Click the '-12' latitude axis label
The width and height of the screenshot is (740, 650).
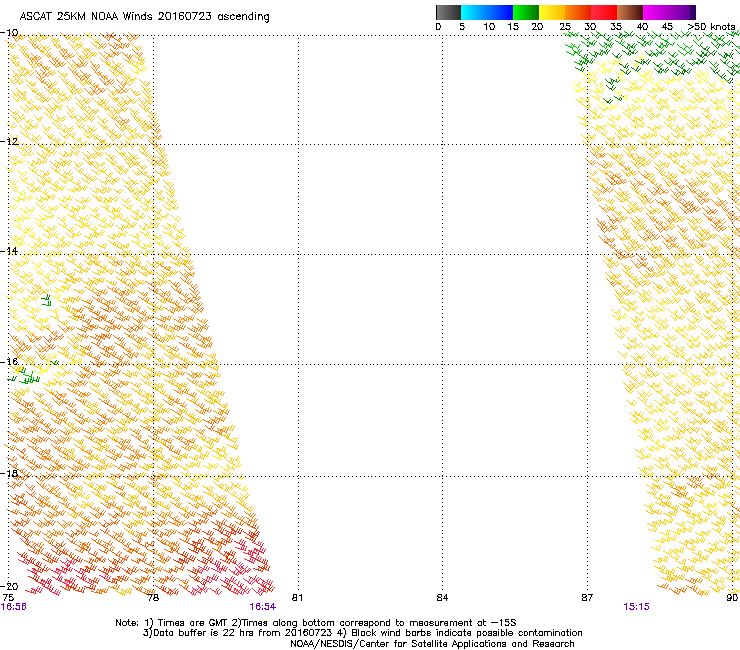9,142
